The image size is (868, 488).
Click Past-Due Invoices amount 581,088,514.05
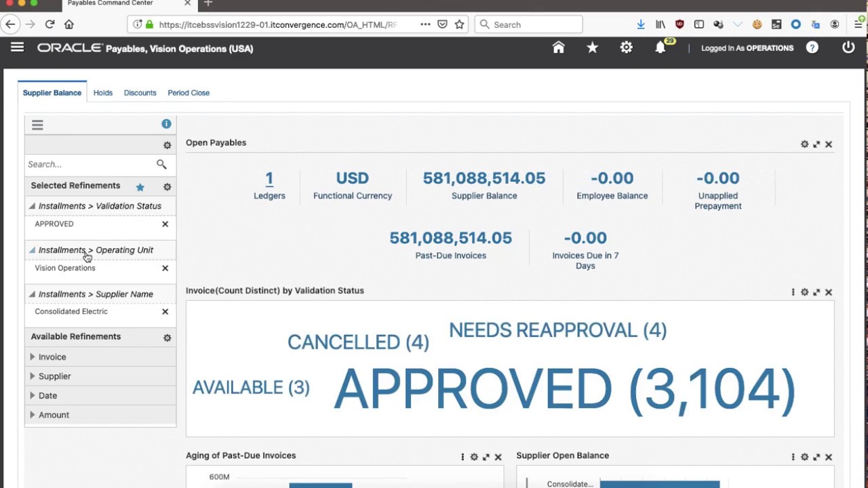[x=450, y=238]
